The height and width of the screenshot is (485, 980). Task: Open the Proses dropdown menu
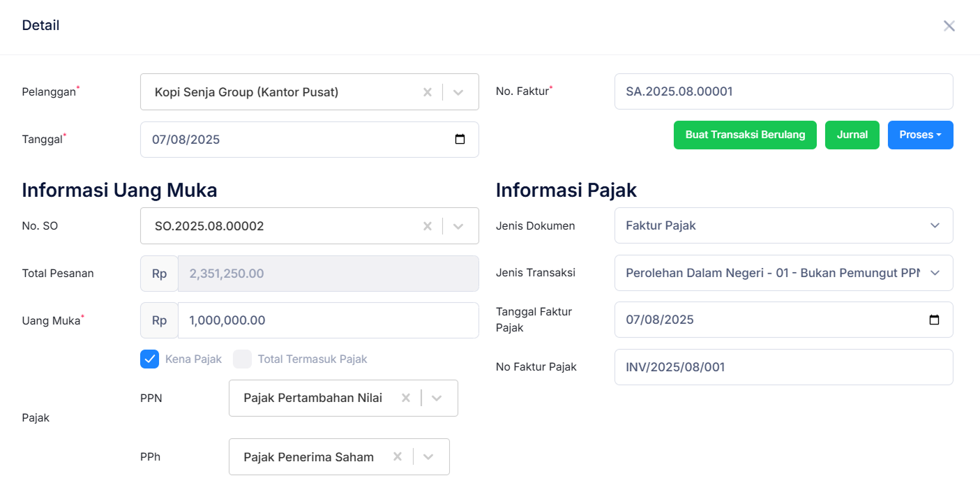(x=920, y=135)
